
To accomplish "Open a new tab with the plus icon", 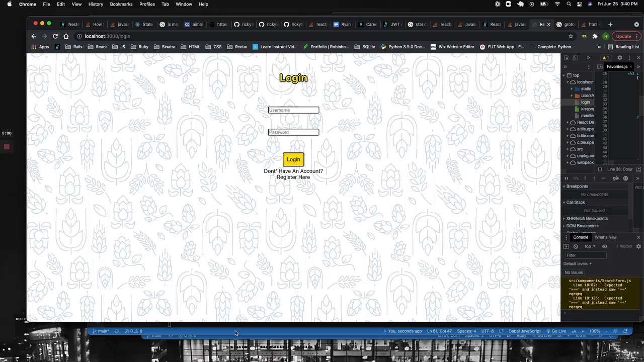I will [610, 24].
